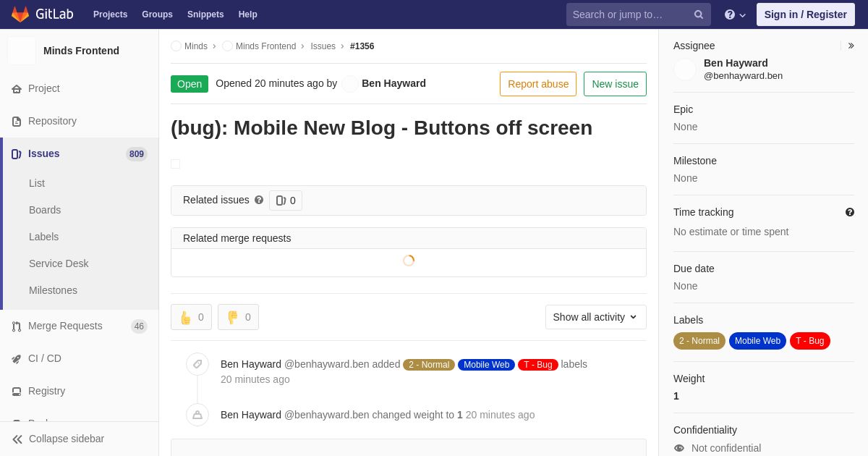The image size is (868, 456).
Task: Click the Registry icon in the sidebar
Action: click(17, 392)
